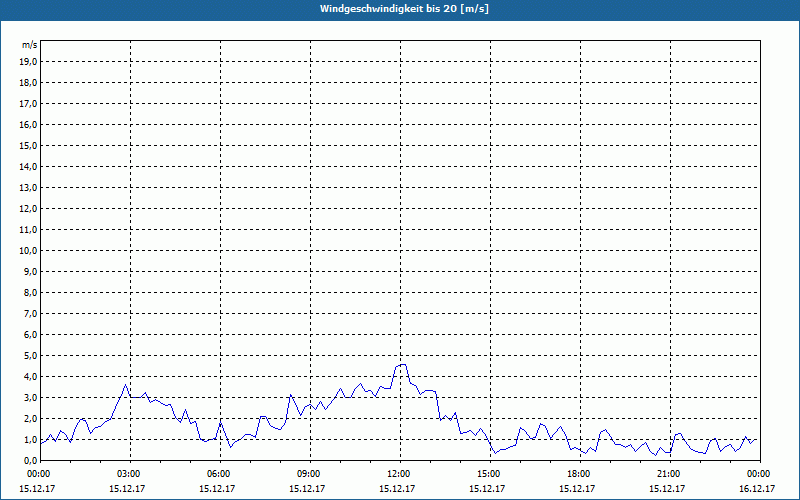Screen dimensions: 800x500
Task: Select the "15.12.17" date beneath 12:00
Action: tap(397, 489)
